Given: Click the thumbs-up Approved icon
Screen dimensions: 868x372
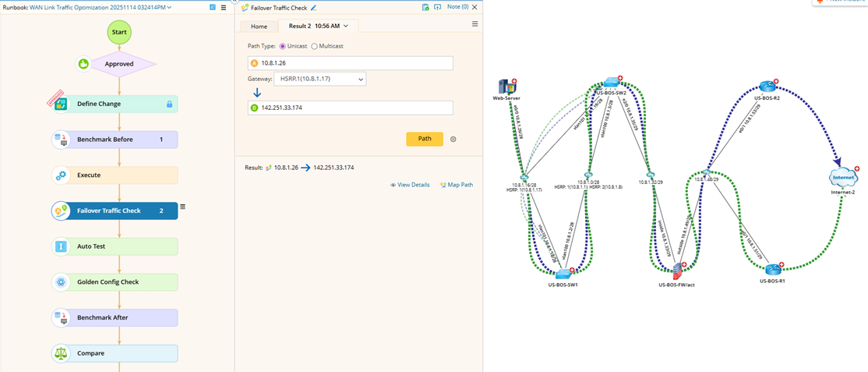Looking at the screenshot, I should [x=83, y=64].
